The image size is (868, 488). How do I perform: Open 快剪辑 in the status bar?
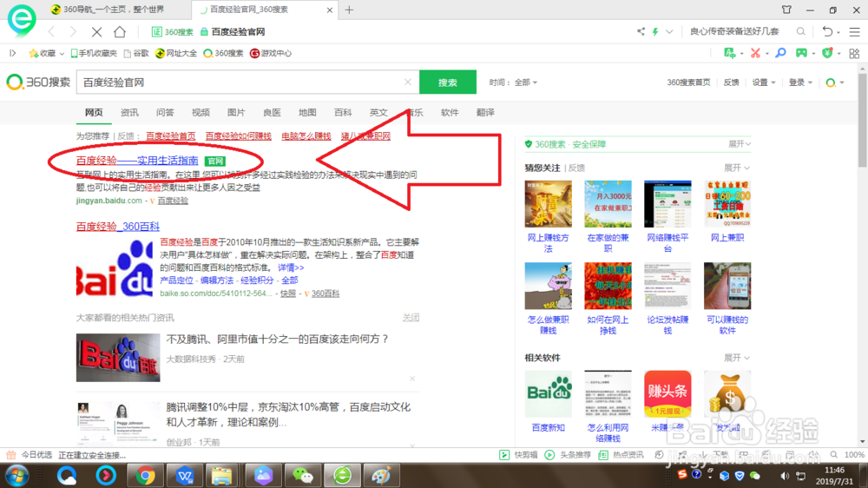pos(519,455)
